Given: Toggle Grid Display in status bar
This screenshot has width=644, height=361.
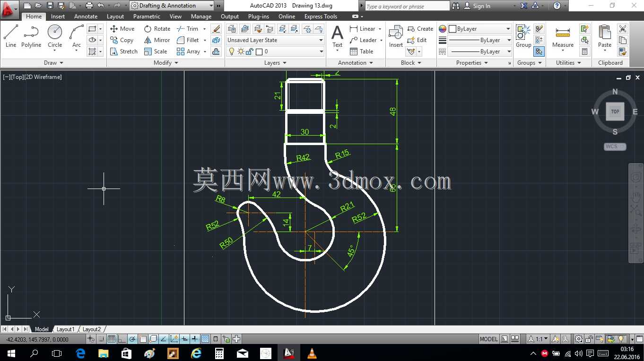Looking at the screenshot, I should pos(112,339).
